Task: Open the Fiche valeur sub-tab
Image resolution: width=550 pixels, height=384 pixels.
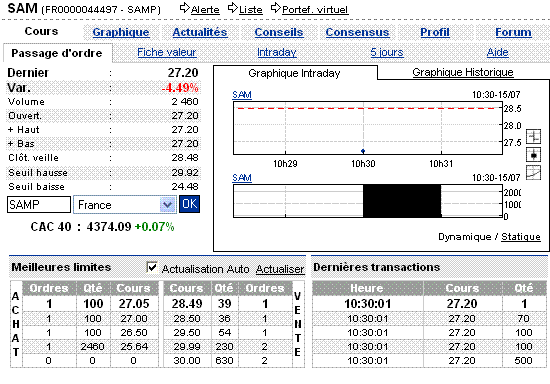Action: (167, 52)
